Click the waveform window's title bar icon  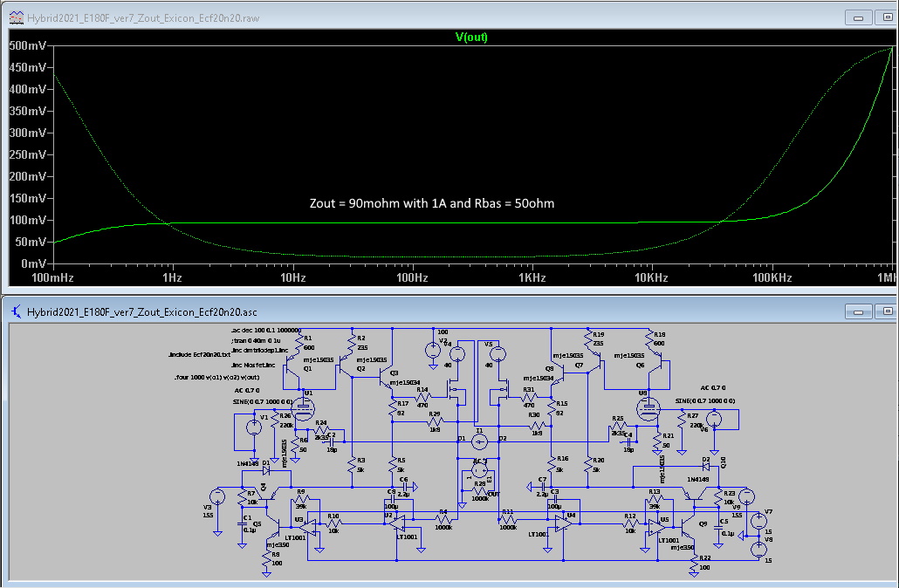15,17
